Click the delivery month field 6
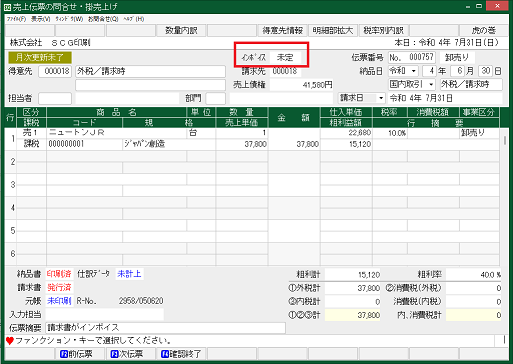 tap(457, 71)
